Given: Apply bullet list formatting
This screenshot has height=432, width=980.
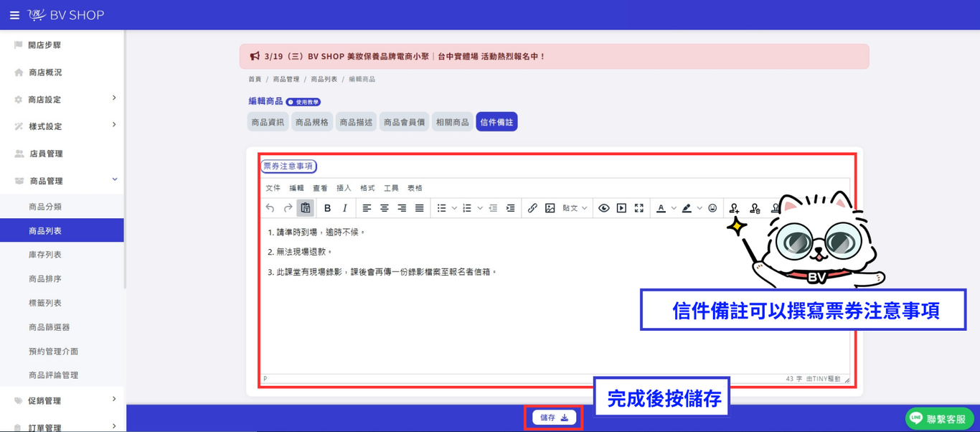Looking at the screenshot, I should 442,208.
